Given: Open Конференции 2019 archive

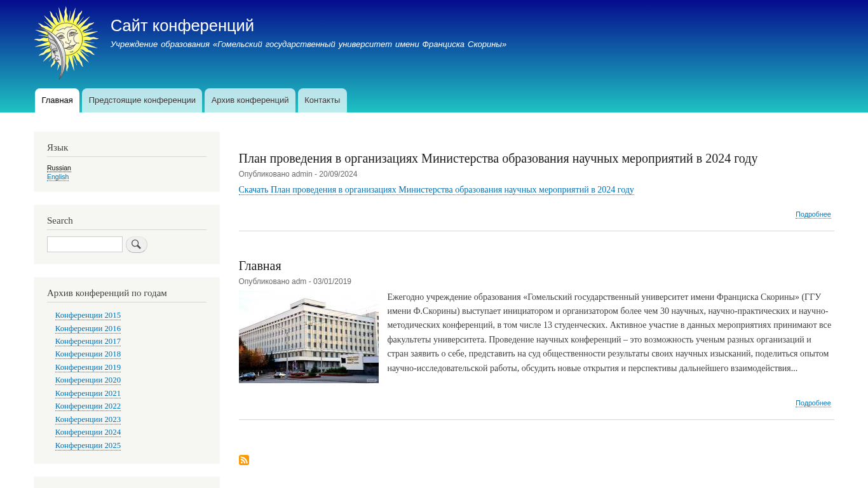Looking at the screenshot, I should (x=88, y=367).
